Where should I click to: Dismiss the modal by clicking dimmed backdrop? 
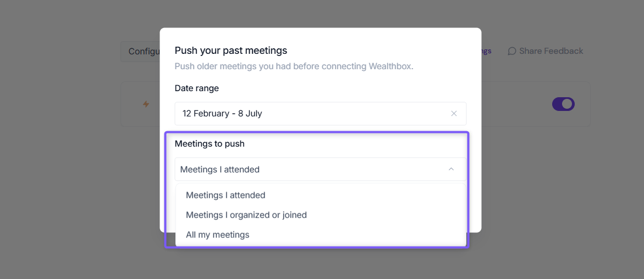coord(62,164)
